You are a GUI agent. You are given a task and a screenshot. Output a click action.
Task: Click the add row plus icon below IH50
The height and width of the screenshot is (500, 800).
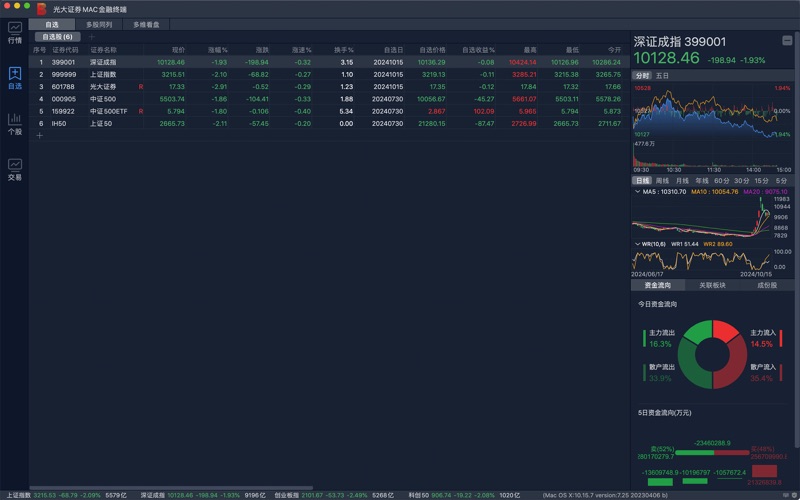pos(39,135)
